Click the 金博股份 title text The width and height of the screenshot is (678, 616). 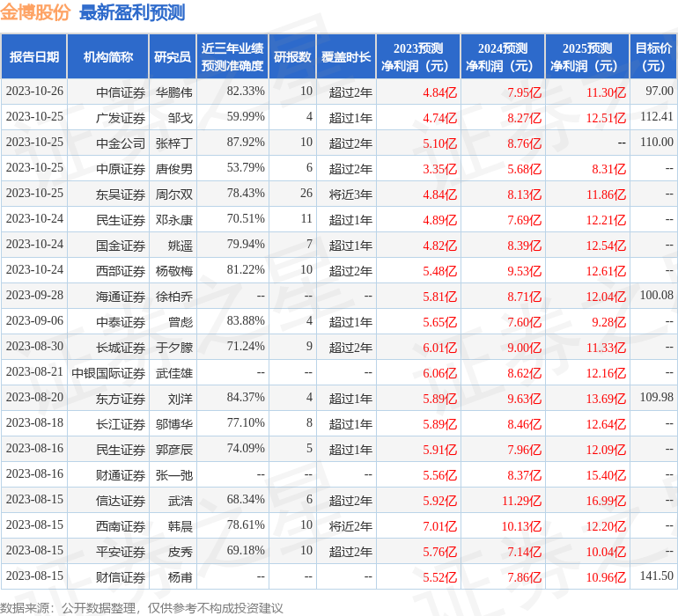point(35,12)
